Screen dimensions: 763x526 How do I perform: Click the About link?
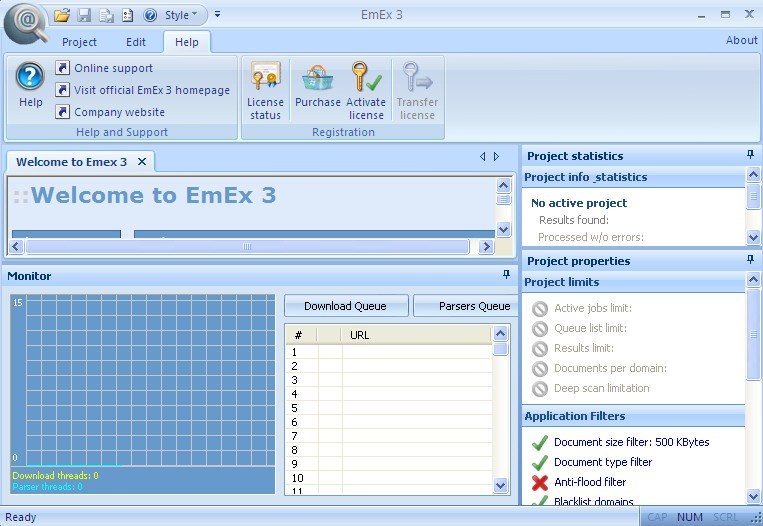[742, 40]
